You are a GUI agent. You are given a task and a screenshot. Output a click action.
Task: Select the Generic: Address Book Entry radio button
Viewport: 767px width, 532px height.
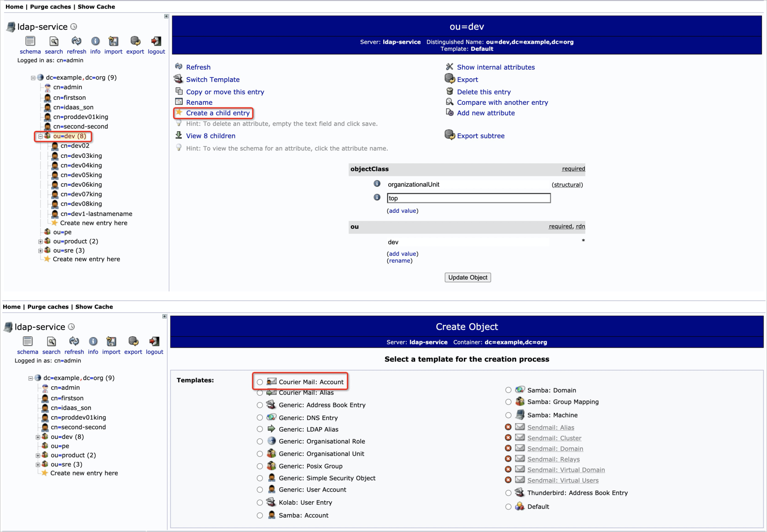tap(260, 405)
